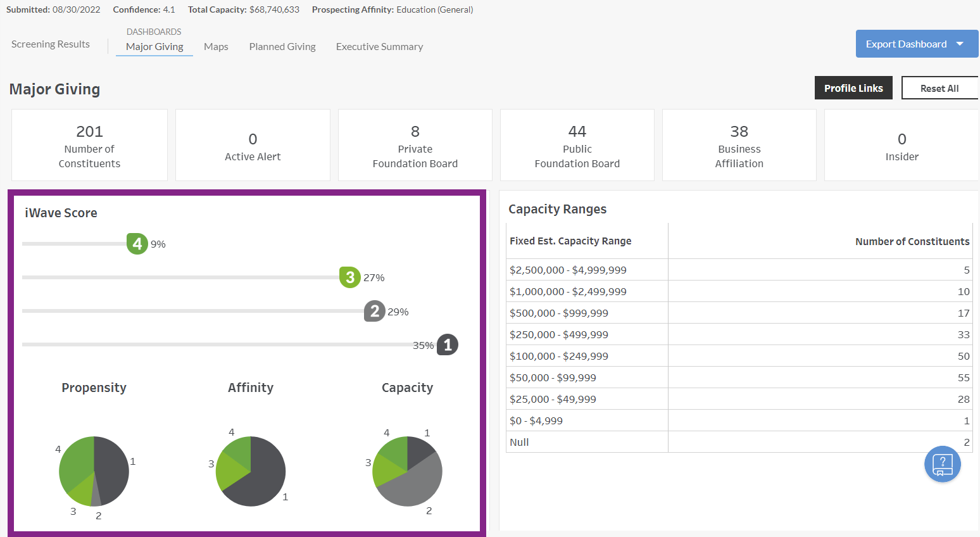Open the help resources icon
This screenshot has height=537, width=980.
(x=942, y=464)
